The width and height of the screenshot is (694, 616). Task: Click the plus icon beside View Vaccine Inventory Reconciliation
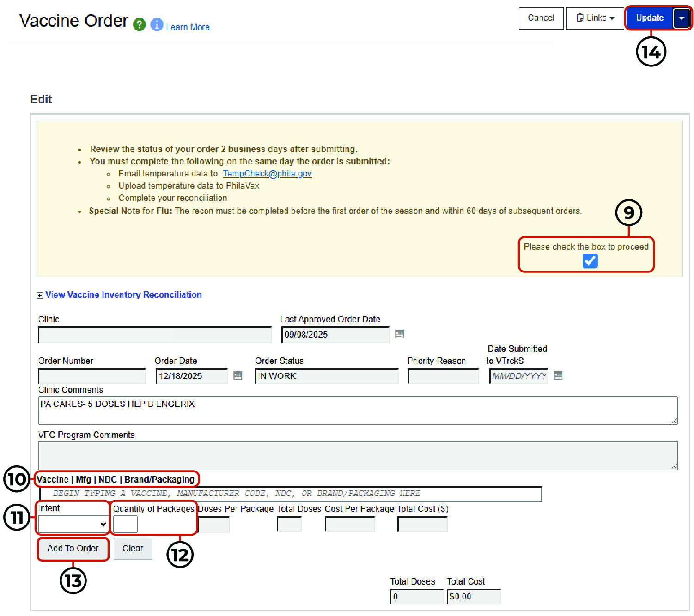tap(40, 296)
